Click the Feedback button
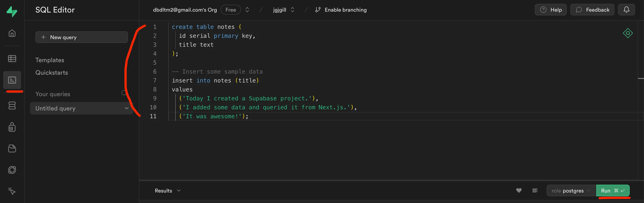 tap(592, 9)
